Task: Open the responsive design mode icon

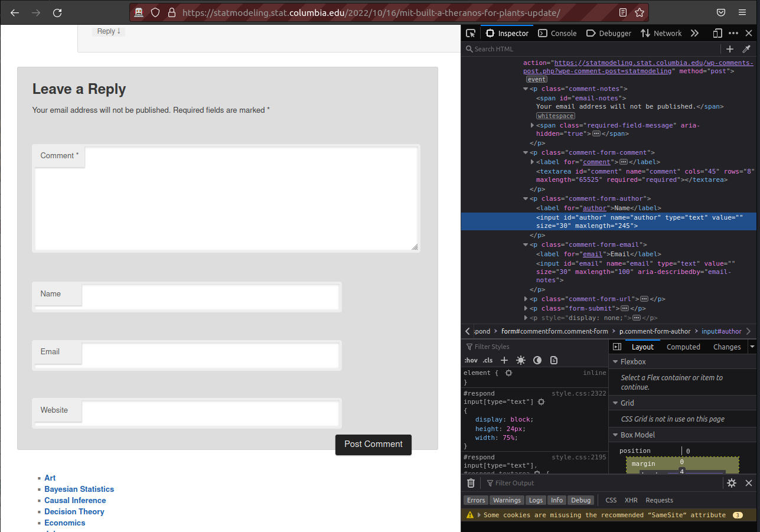Action: (717, 34)
